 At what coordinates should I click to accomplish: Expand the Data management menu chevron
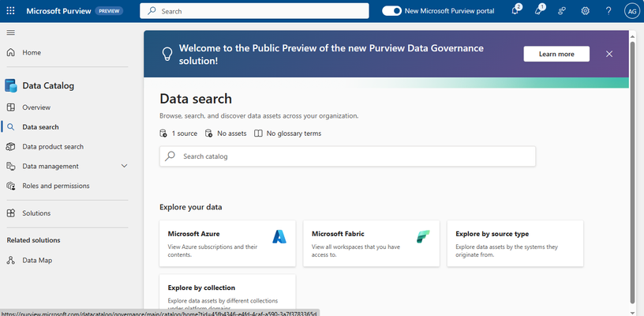(125, 166)
